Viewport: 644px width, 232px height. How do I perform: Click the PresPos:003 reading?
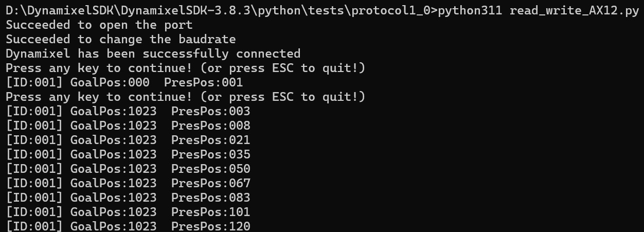point(211,111)
